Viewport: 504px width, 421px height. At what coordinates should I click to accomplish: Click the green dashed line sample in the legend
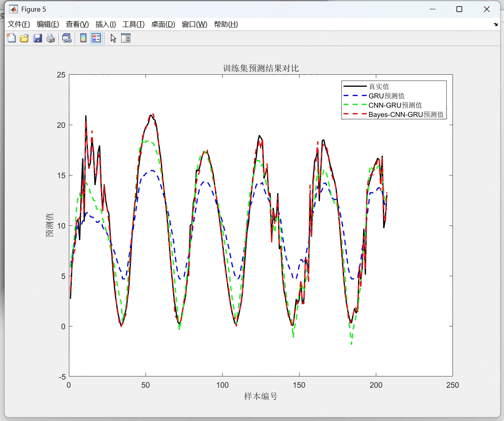click(x=355, y=105)
